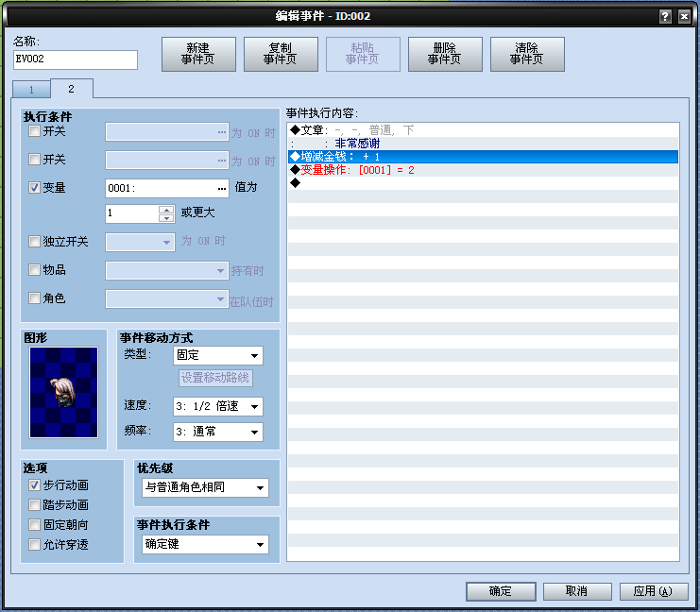Apply changes with 应用(A) button
Image resolution: width=700 pixels, height=612 pixels.
click(654, 591)
